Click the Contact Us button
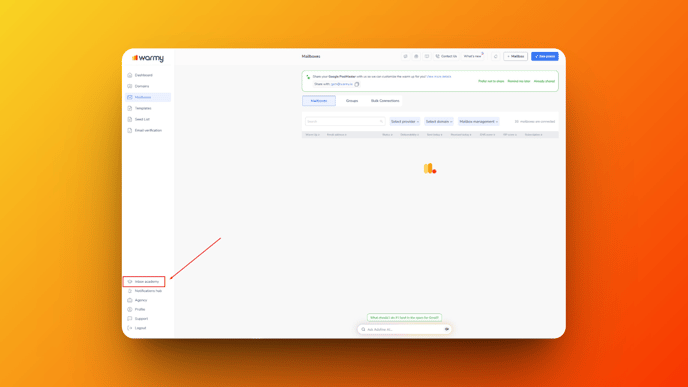The width and height of the screenshot is (688, 387). 446,56
